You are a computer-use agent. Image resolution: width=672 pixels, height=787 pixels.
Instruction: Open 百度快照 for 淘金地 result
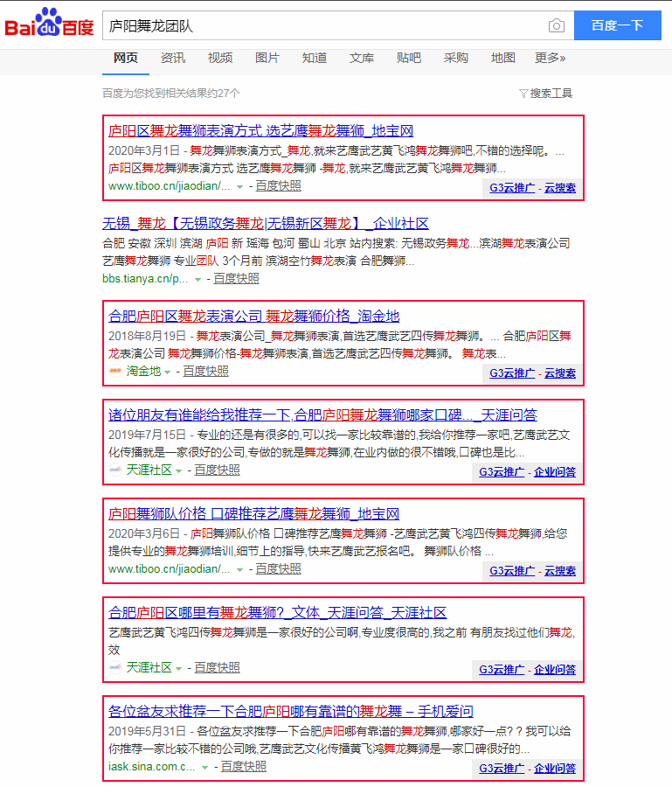pyautogui.click(x=205, y=372)
